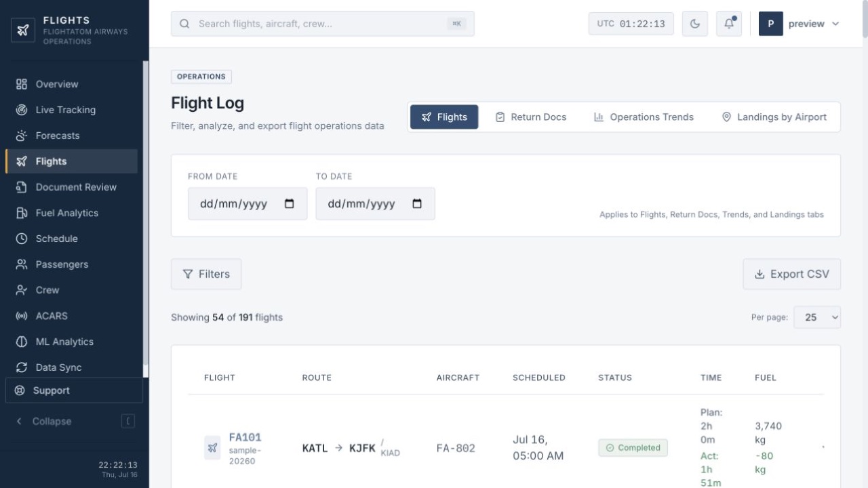Click the Document Review icon
Viewport: 868px width, 488px height.
coord(22,187)
